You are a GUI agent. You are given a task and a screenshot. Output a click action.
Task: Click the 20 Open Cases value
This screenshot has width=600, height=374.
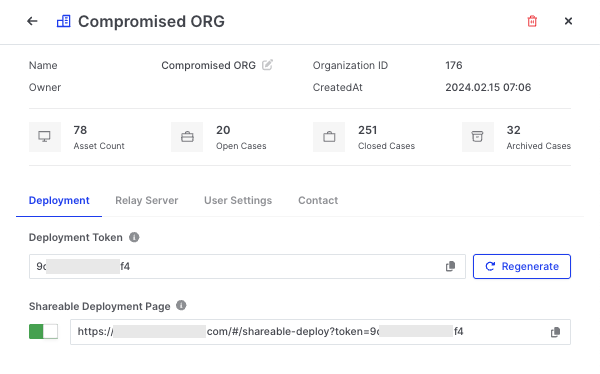pos(223,130)
